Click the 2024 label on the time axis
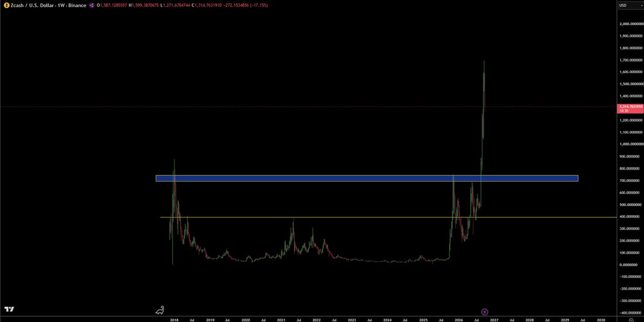644x322 pixels. pos(387,319)
